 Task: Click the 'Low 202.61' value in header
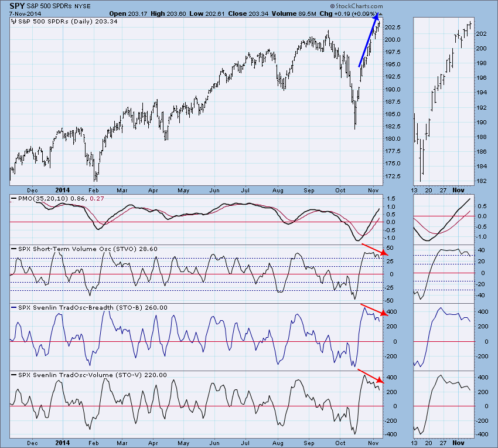coord(207,13)
